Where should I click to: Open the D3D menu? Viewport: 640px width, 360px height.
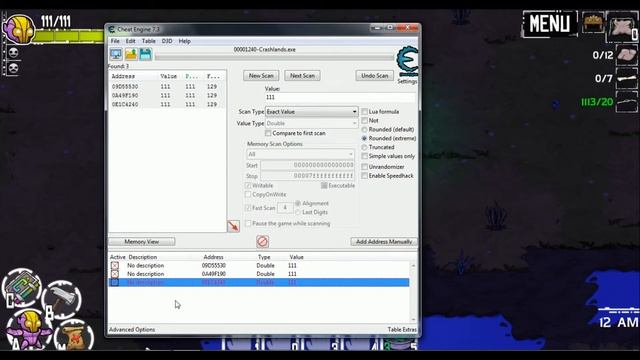[167, 41]
